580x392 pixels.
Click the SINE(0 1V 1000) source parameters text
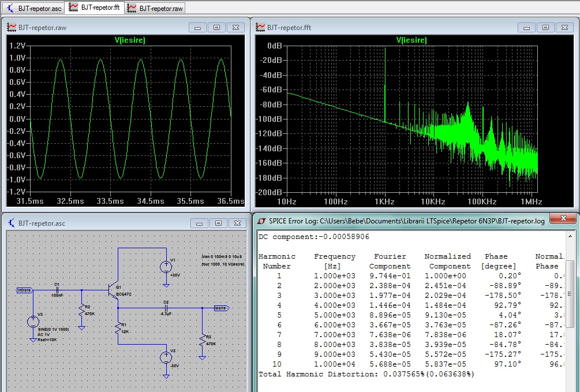click(54, 330)
